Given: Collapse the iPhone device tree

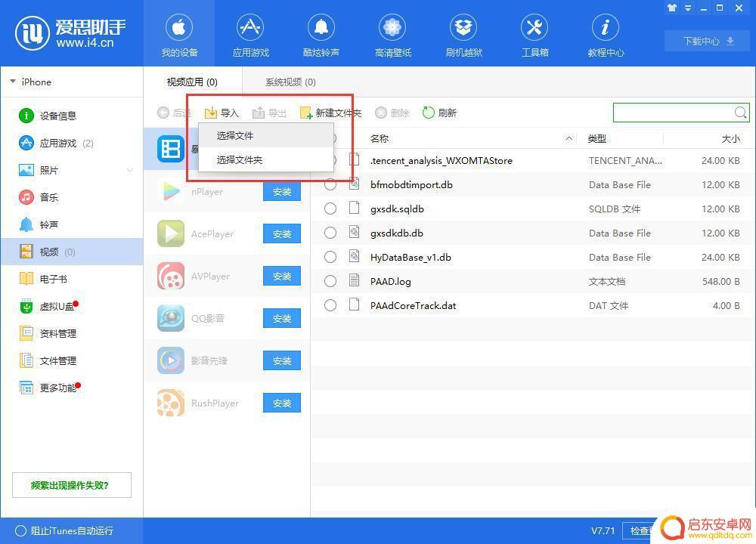Looking at the screenshot, I should pyautogui.click(x=13, y=82).
